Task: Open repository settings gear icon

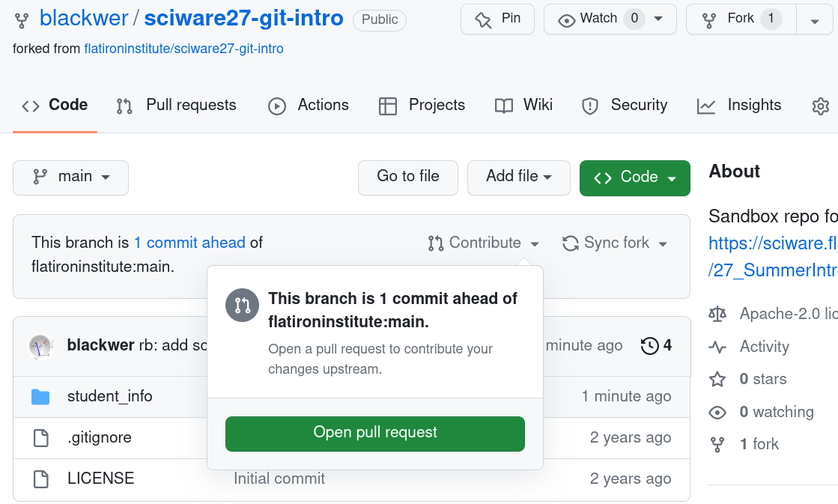Action: [x=820, y=106]
